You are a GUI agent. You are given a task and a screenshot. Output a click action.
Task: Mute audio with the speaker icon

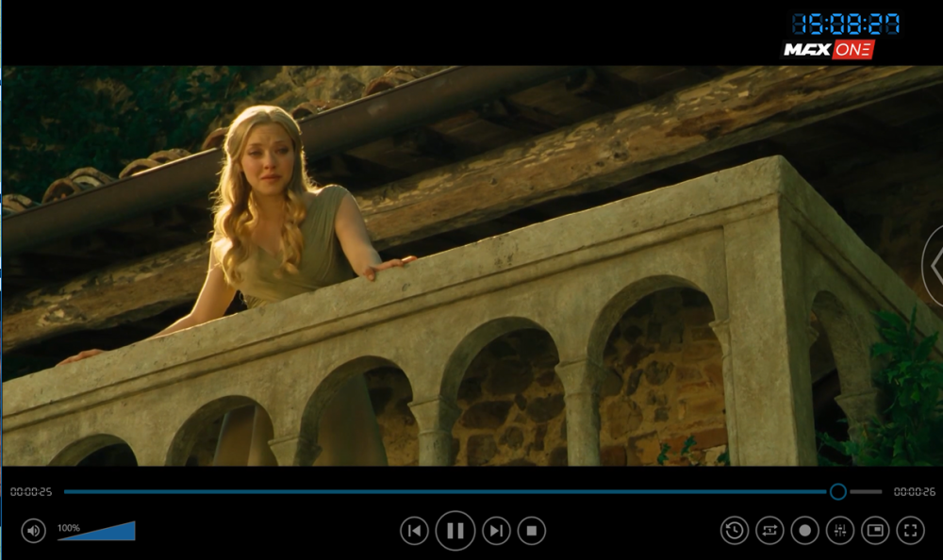pyautogui.click(x=34, y=531)
